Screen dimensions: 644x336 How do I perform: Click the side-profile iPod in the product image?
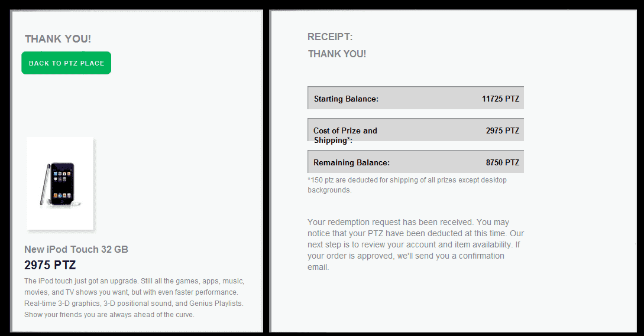44,185
